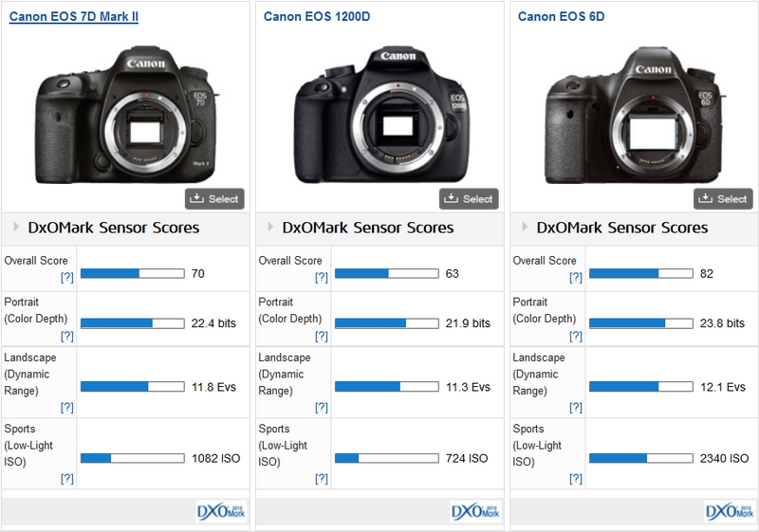
Task: Open Landscape Dynamic Range help [?] for 7D Mark II
Action: pyautogui.click(x=66, y=408)
